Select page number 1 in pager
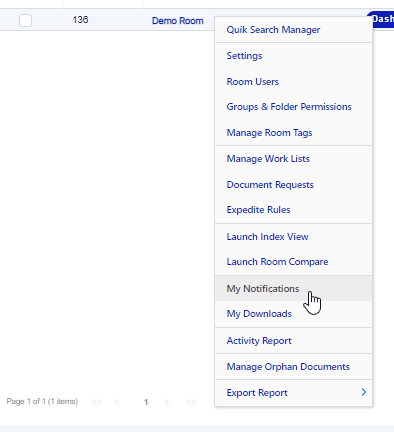 click(146, 402)
